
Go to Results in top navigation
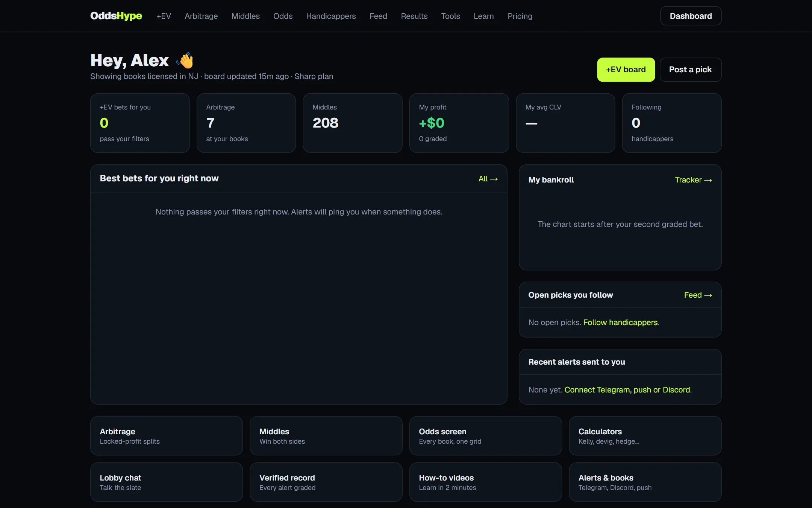(414, 16)
